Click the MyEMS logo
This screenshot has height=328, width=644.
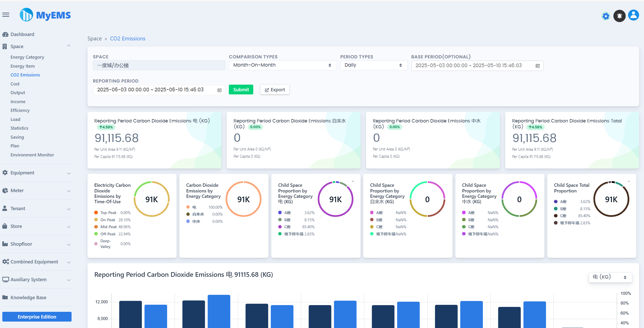(x=45, y=15)
